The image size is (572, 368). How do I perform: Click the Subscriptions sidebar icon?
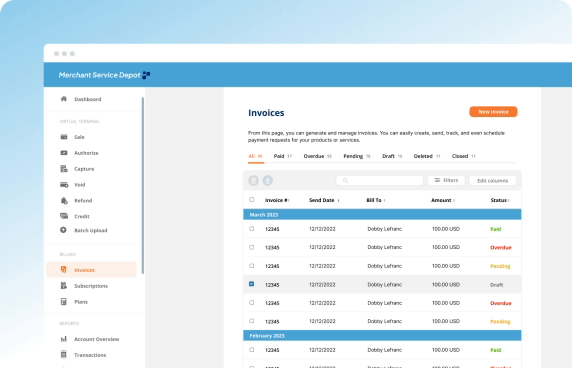(x=64, y=286)
